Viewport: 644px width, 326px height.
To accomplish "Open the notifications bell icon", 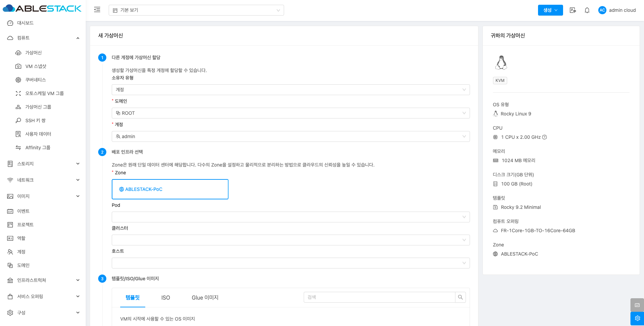I will (x=587, y=10).
